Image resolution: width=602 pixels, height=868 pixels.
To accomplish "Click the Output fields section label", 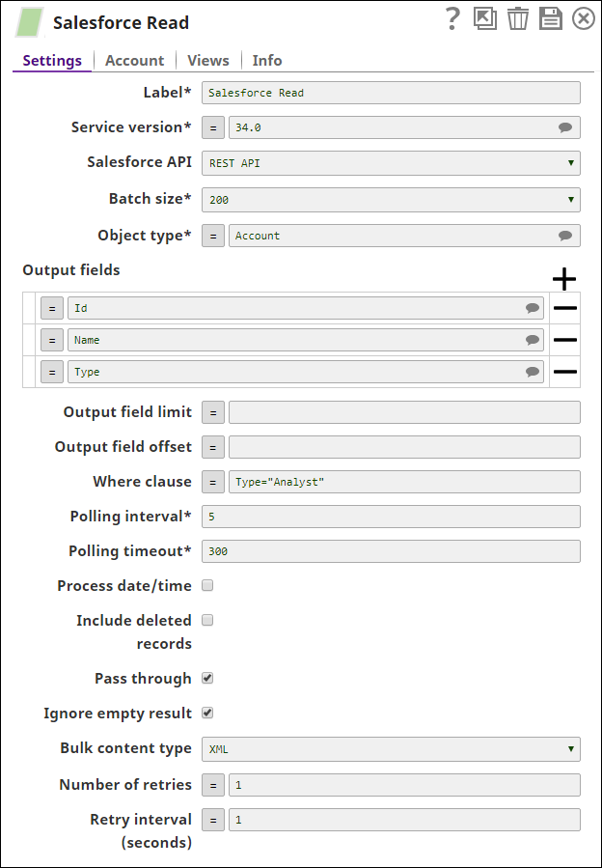I will pos(71,270).
